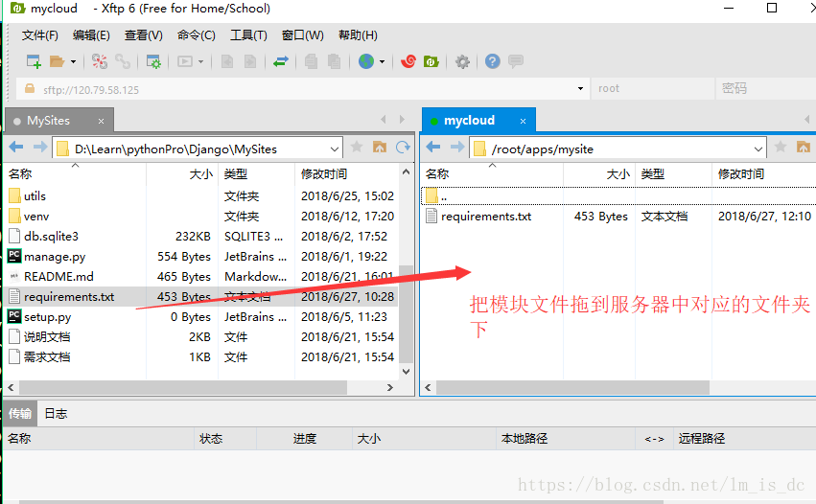Close the mycloud tab
This screenshot has height=504, width=816.
(x=523, y=121)
